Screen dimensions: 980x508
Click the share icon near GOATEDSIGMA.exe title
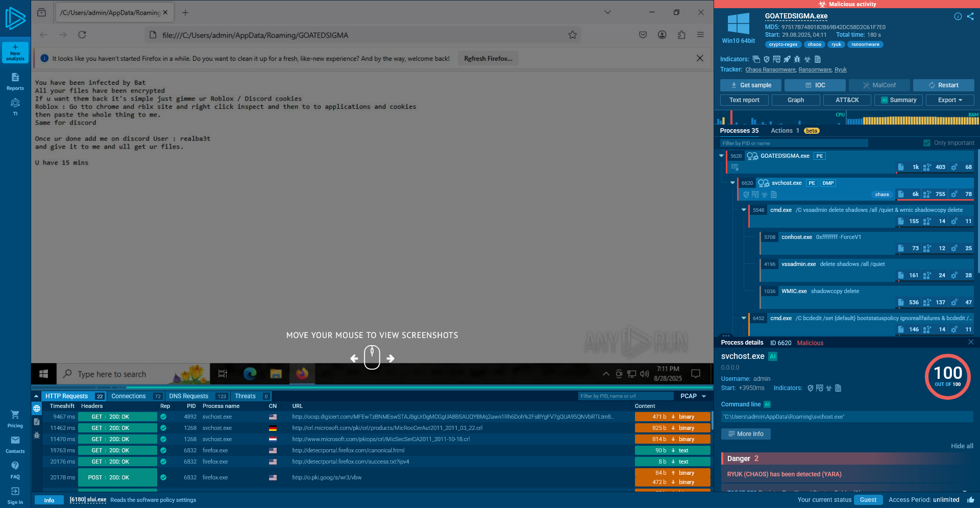(970, 16)
